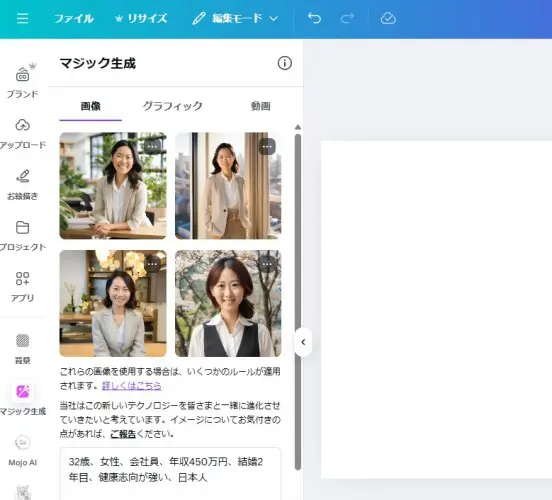The image size is (552, 500).
Task: Click the blank white design canvas
Action: click(x=436, y=310)
